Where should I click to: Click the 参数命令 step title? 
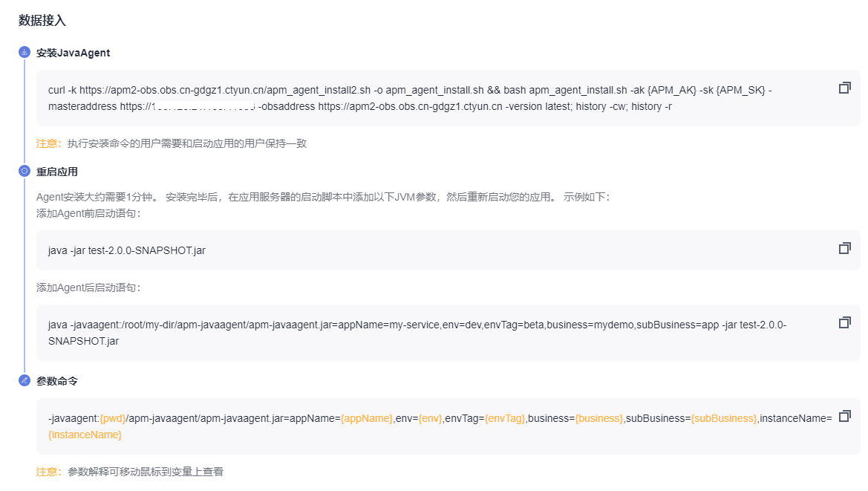click(x=57, y=380)
